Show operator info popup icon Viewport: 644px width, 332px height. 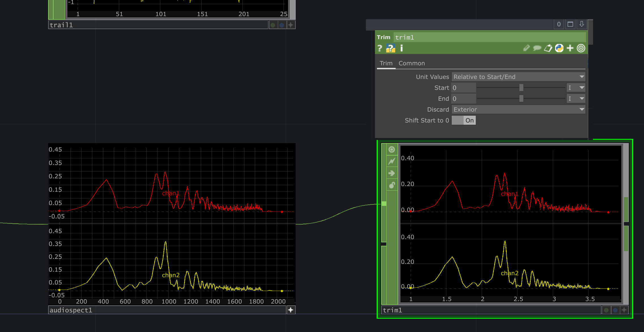coord(401,48)
